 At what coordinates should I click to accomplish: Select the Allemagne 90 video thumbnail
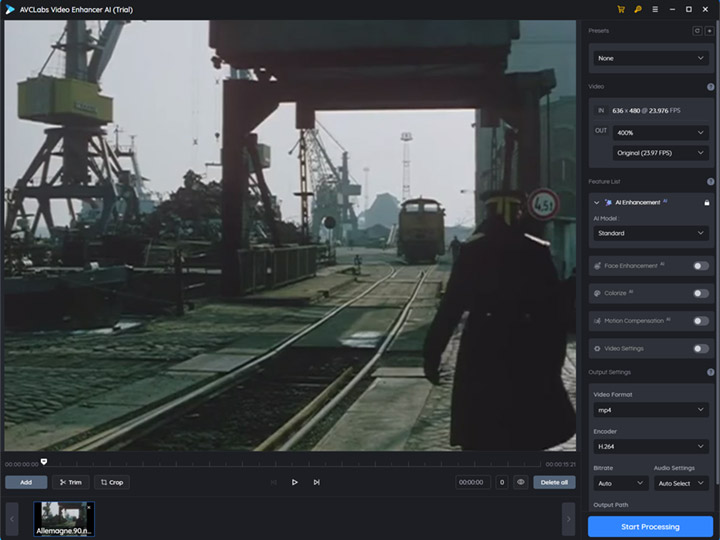point(63,518)
